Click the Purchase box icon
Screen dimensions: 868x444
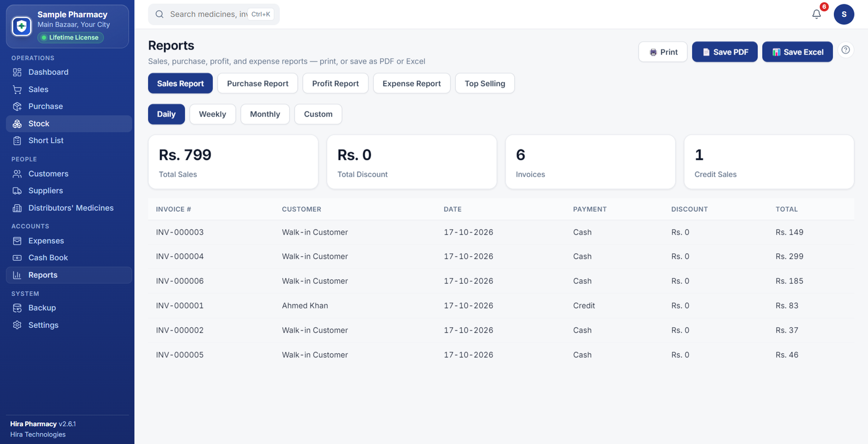(17, 106)
